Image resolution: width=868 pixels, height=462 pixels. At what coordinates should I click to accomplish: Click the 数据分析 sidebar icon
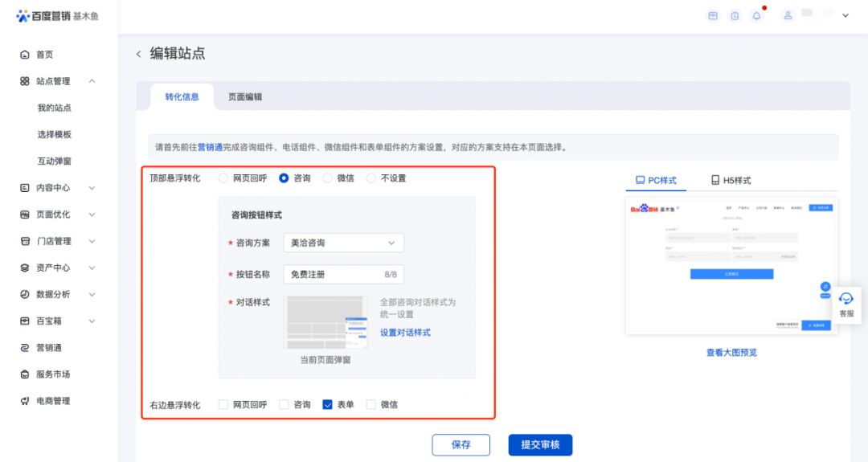[x=24, y=294]
